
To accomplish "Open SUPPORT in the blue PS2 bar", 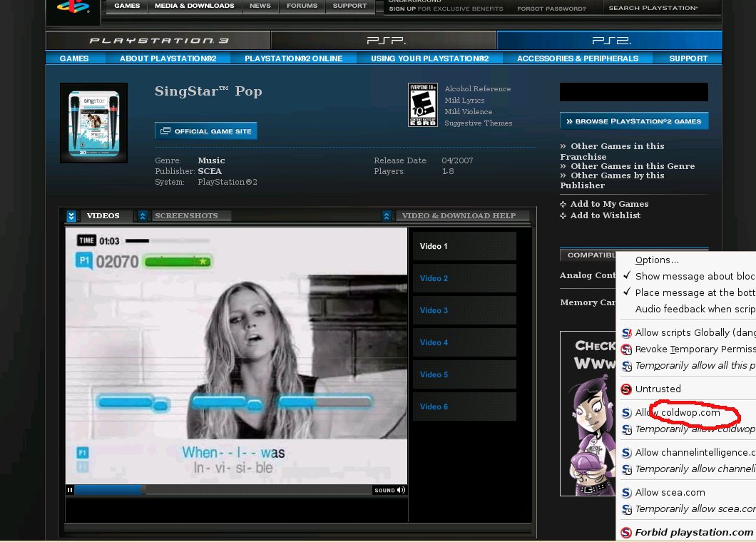I will 688,58.
